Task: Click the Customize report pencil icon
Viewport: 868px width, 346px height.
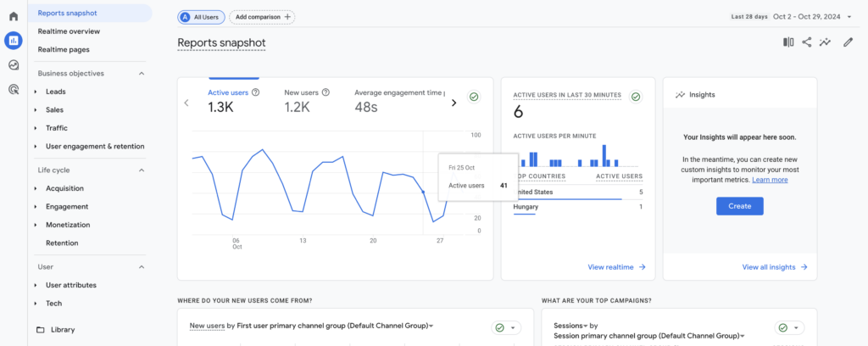Action: (x=848, y=42)
